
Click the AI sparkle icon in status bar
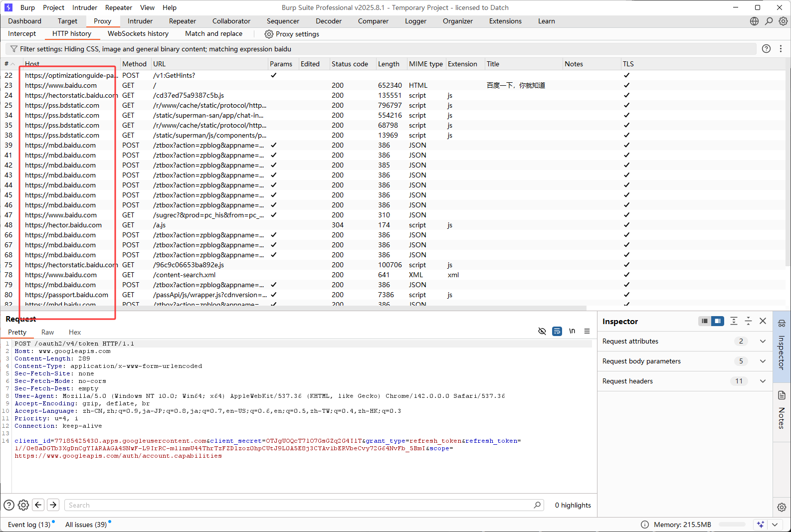[x=760, y=525]
